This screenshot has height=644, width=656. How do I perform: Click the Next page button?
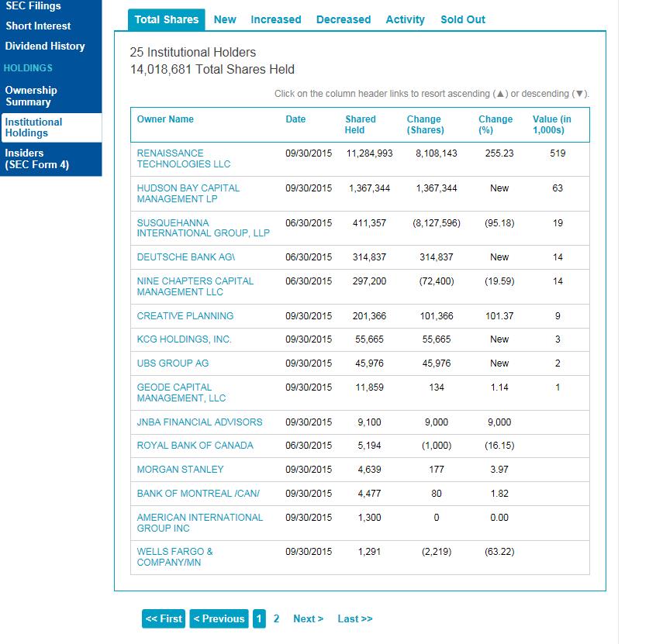pyautogui.click(x=307, y=618)
